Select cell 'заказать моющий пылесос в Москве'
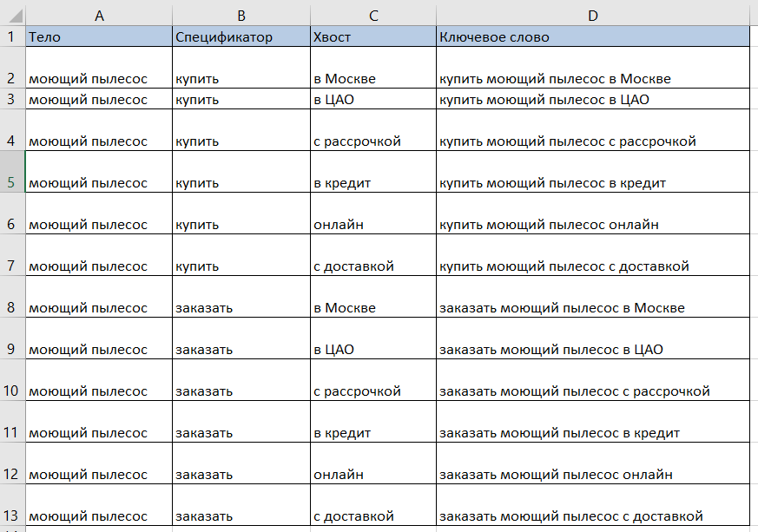The image size is (758, 532). (x=593, y=297)
